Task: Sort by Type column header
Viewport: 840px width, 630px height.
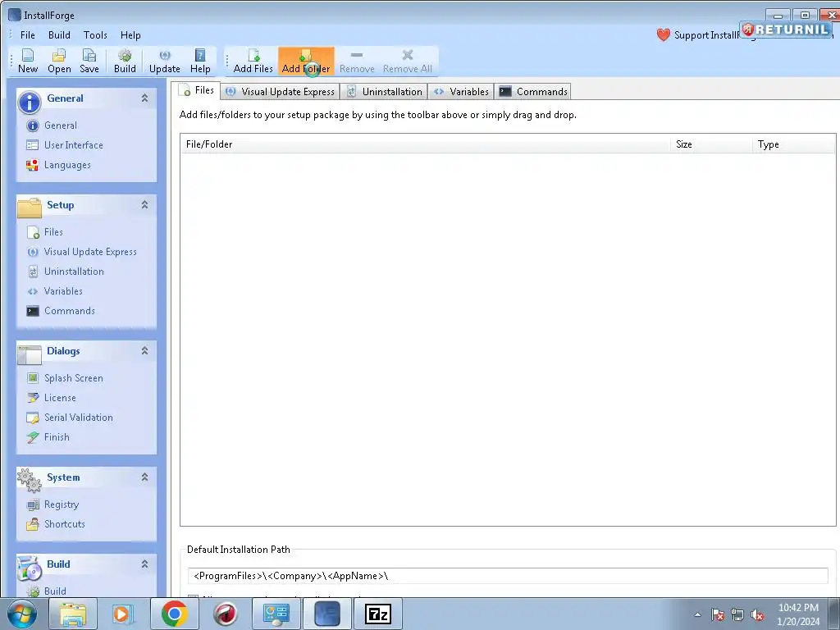Action: pos(794,144)
